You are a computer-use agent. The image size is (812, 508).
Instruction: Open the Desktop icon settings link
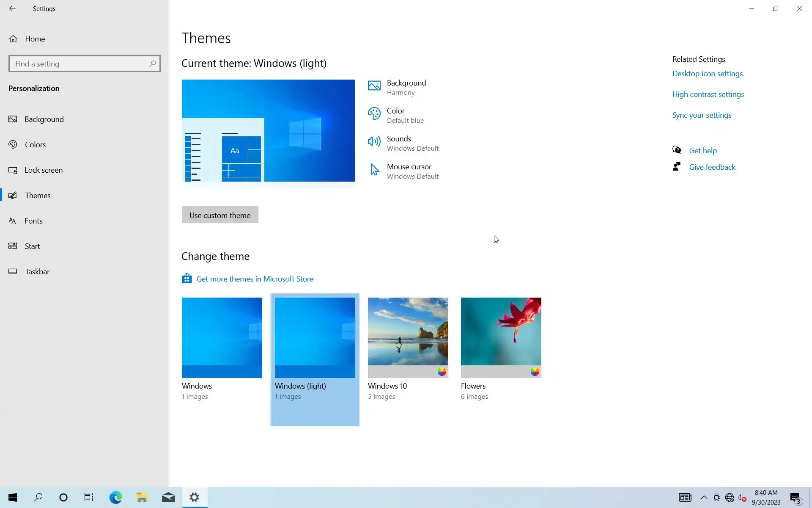click(707, 74)
